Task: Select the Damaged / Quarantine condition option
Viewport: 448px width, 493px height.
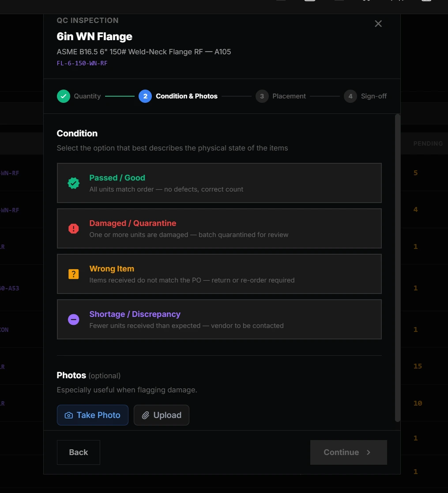Action: click(219, 229)
